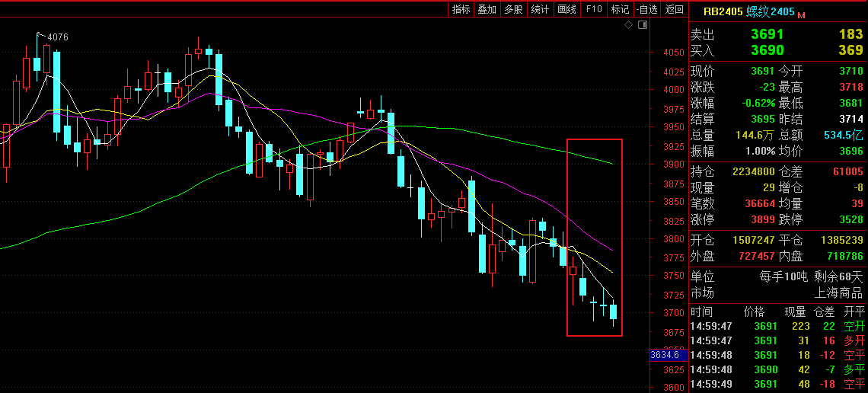
Task: Switch to 多股 multi-stock view
Action: tap(513, 9)
